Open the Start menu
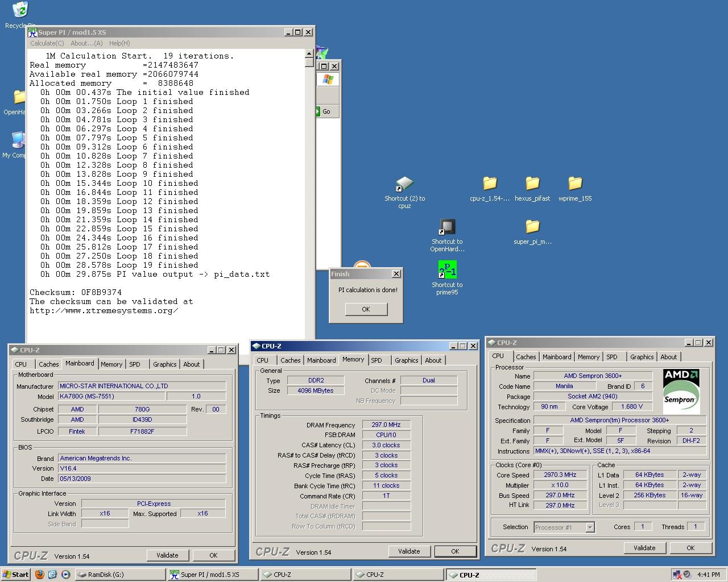The image size is (728, 582). 15,575
